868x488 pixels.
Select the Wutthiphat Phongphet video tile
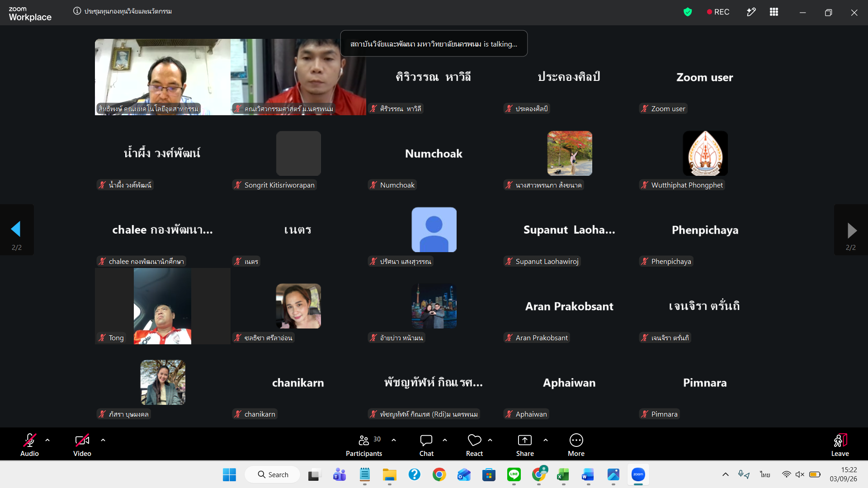click(x=705, y=154)
